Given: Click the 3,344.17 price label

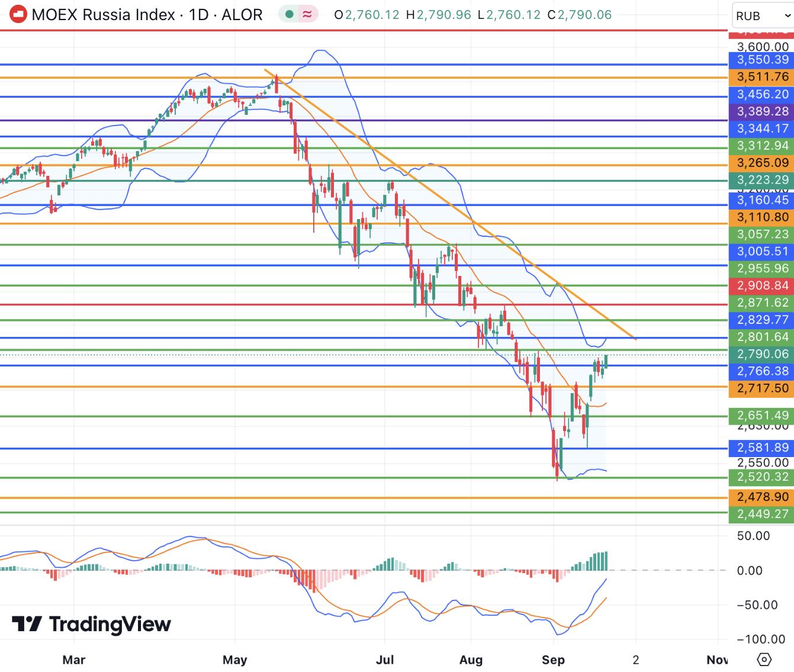Looking at the screenshot, I should [761, 128].
